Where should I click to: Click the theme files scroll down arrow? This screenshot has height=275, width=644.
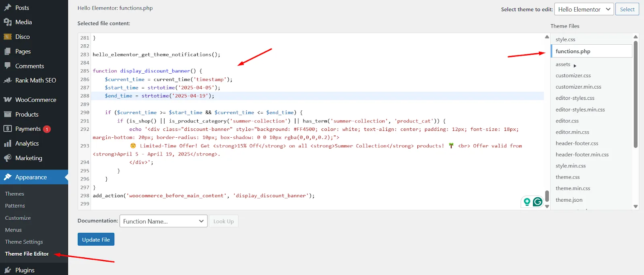[x=636, y=207]
